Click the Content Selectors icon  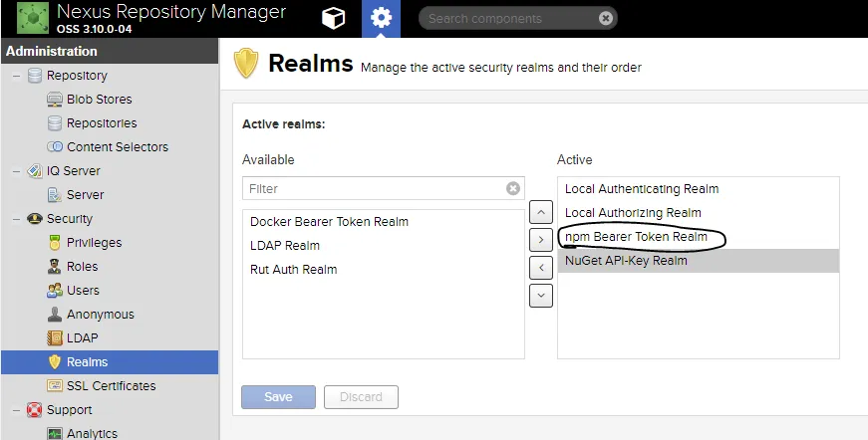(x=55, y=147)
